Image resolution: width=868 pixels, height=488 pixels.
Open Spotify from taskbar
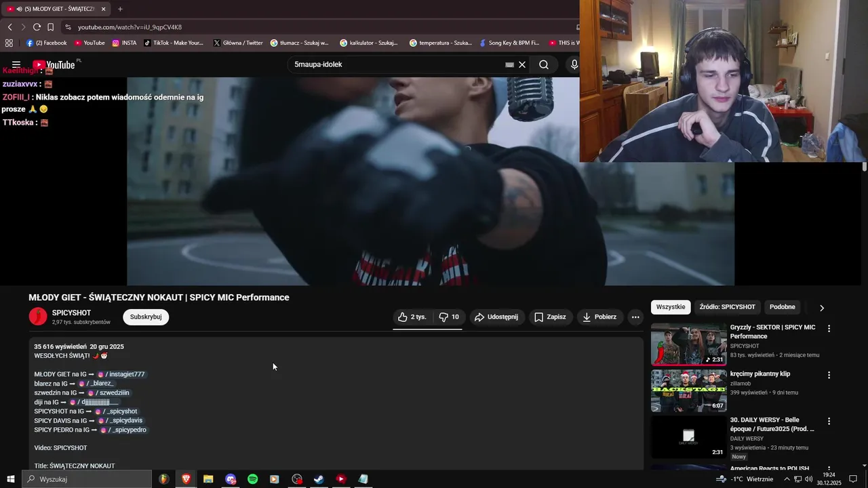(x=252, y=479)
